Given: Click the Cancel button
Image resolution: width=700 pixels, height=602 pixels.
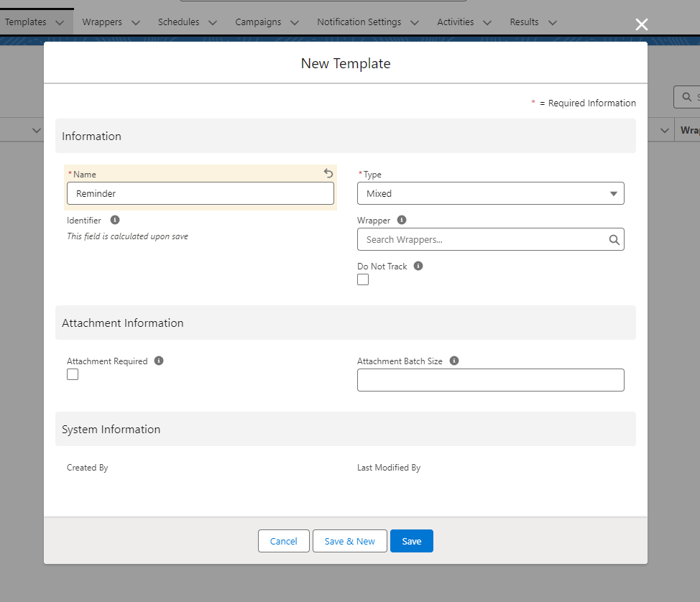Looking at the screenshot, I should (x=283, y=541).
